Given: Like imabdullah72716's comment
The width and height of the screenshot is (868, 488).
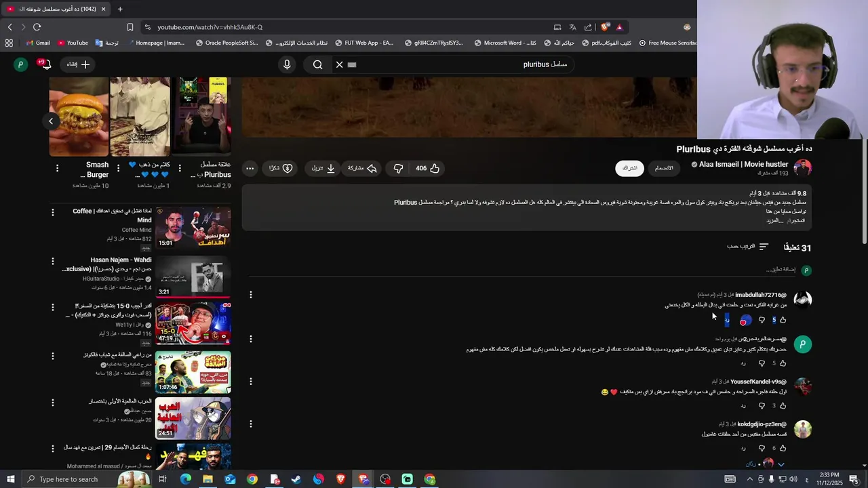Looking at the screenshot, I should click(x=783, y=320).
